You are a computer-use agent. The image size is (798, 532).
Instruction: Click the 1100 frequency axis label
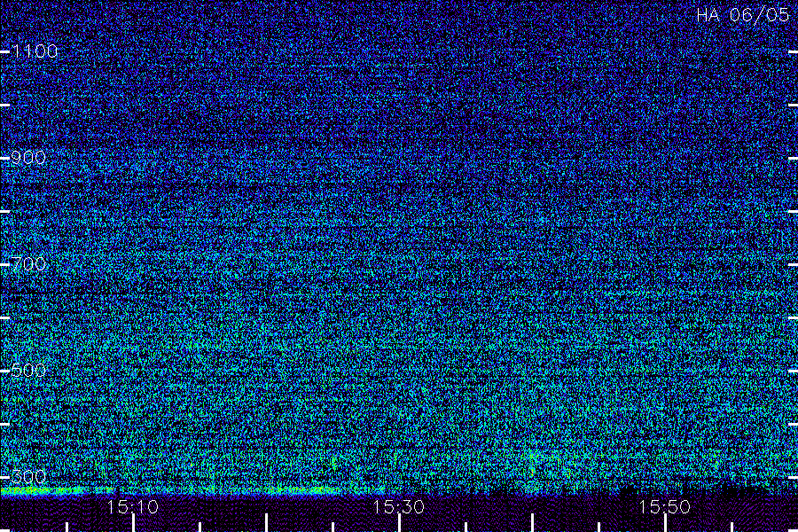click(35, 51)
